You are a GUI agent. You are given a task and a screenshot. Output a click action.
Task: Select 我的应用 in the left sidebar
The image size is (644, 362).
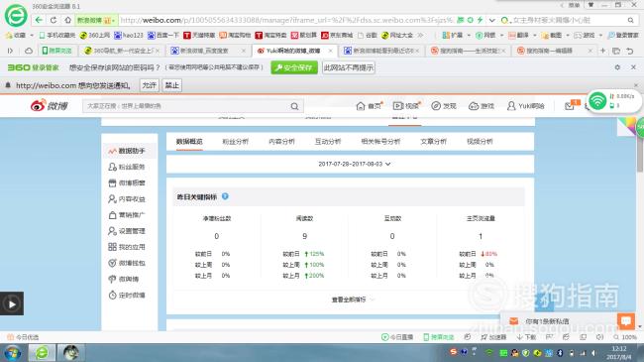[x=127, y=247]
